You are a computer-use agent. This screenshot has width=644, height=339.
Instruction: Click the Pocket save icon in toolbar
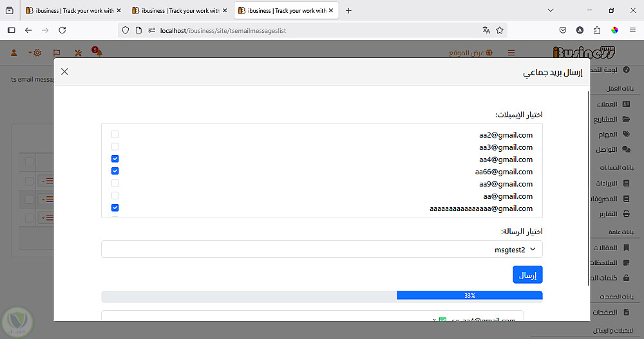[563, 30]
